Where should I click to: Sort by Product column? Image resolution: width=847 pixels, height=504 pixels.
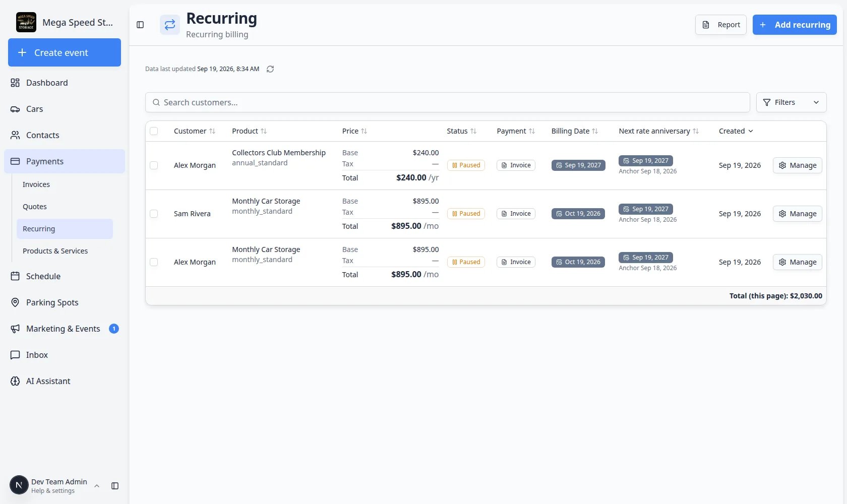pos(250,131)
